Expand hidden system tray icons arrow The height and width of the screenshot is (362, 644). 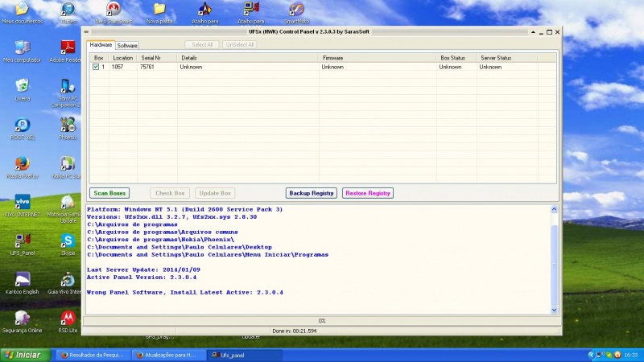pos(591,355)
